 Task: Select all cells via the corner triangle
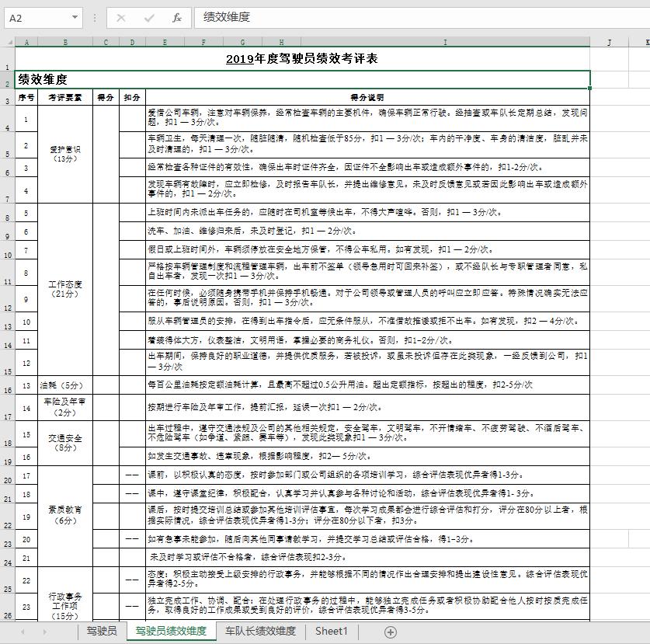coord(10,40)
